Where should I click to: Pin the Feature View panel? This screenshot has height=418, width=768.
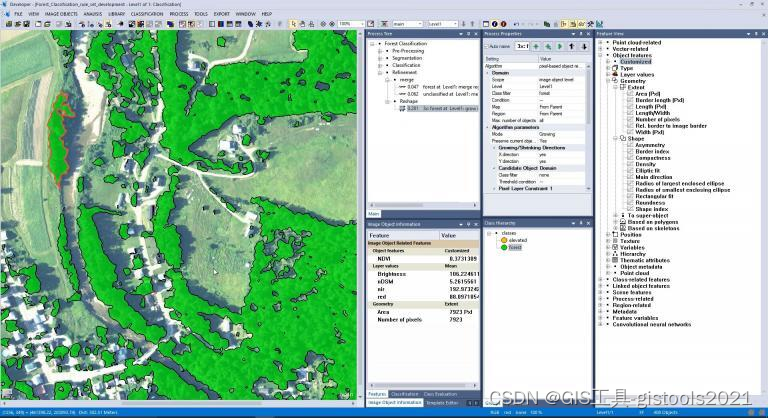point(756,34)
